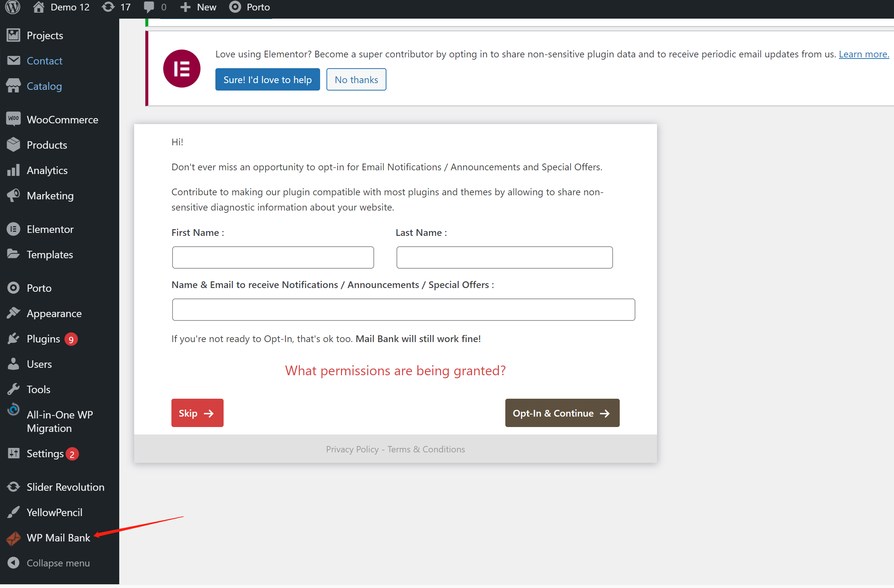
Task: Focus the First Name input field
Action: 273,257
